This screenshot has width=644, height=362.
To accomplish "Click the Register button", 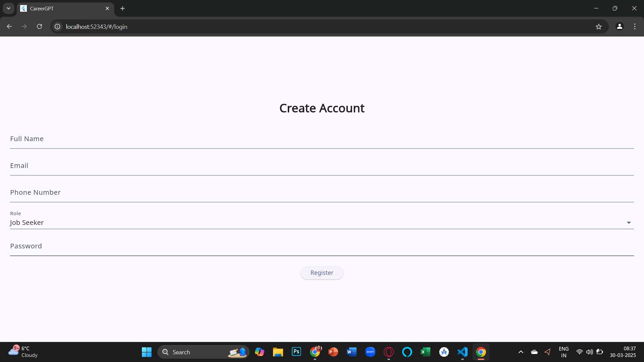I will 322,273.
